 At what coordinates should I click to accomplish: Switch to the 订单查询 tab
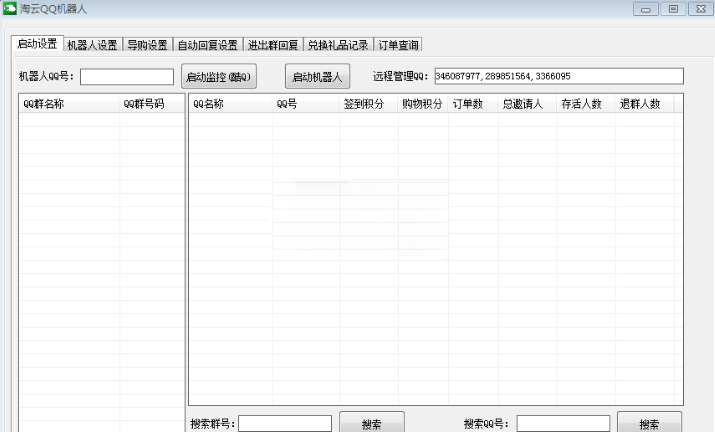(x=398, y=45)
